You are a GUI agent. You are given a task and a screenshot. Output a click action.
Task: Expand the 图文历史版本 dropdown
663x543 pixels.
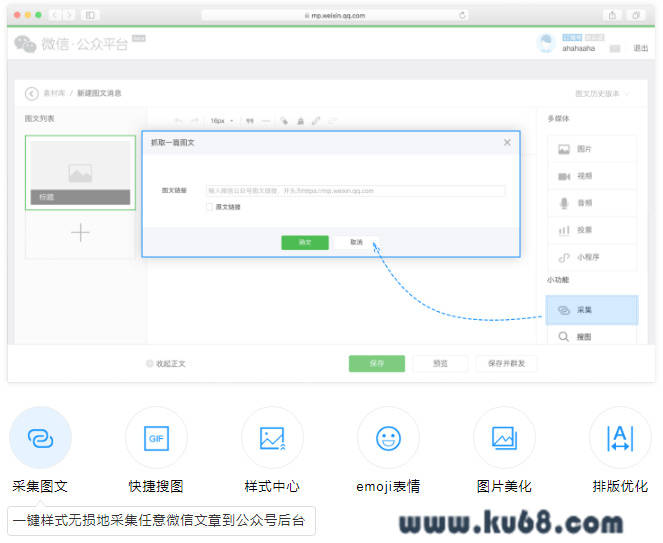603,93
